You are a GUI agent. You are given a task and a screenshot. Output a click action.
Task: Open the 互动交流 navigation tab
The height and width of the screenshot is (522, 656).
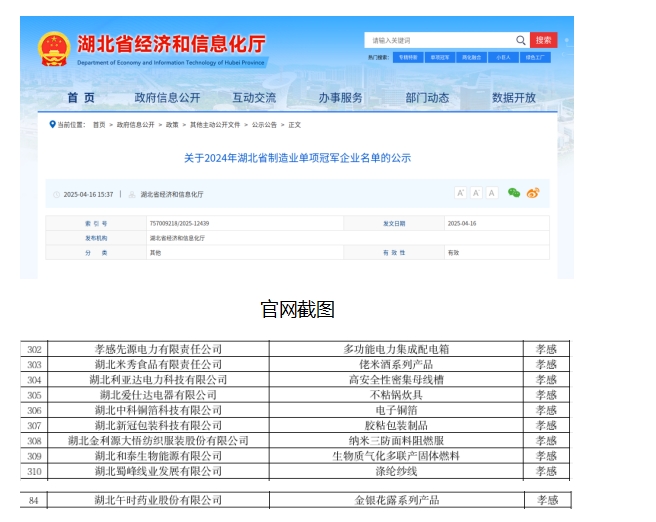(254, 98)
